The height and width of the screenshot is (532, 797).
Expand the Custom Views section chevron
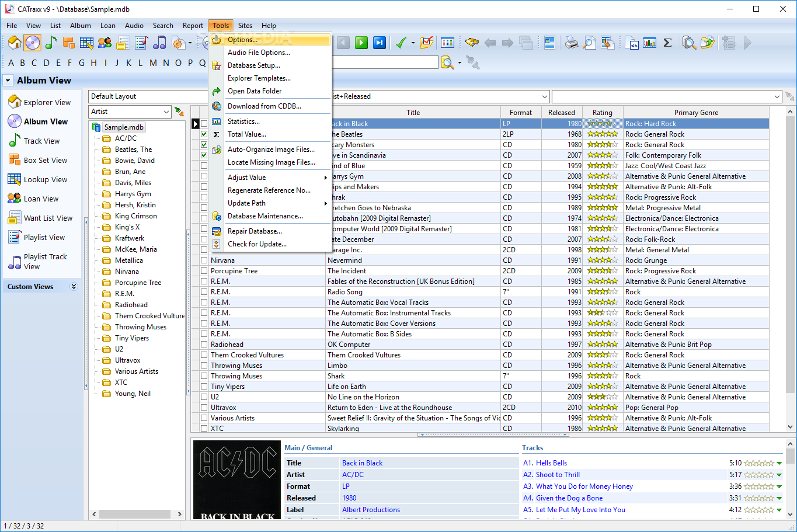point(74,287)
